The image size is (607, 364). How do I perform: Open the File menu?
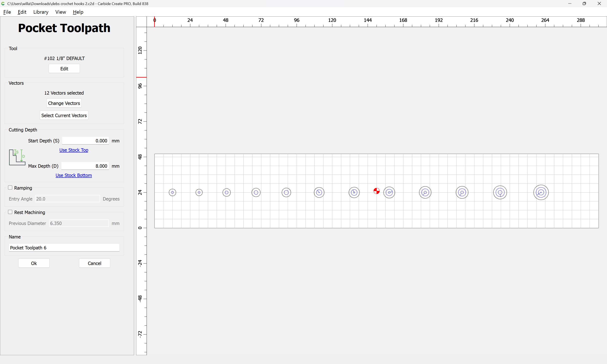(x=7, y=12)
